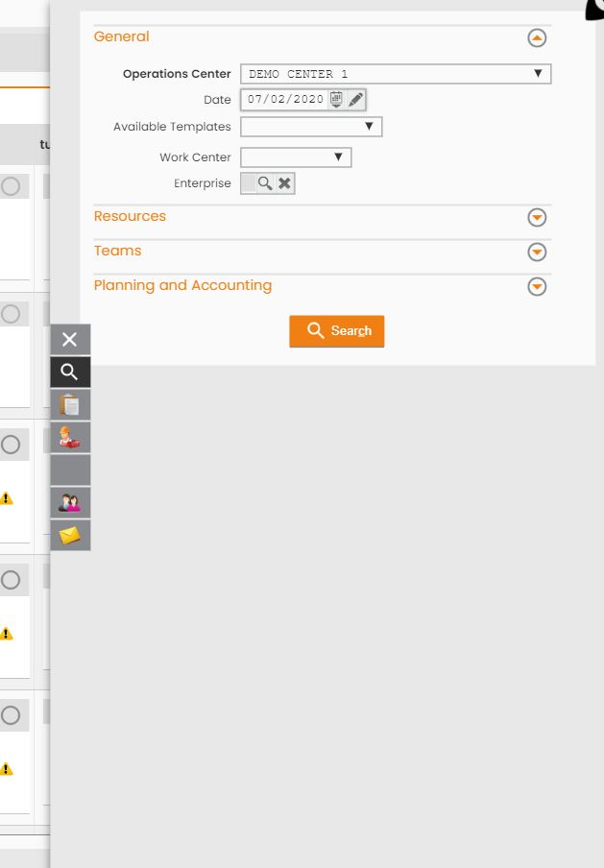Open the Available Templates dropdown
The height and width of the screenshot is (868, 604).
click(x=311, y=127)
